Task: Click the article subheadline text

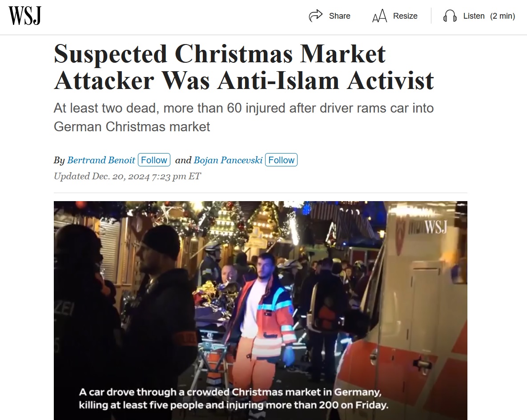Action: pyautogui.click(x=244, y=117)
